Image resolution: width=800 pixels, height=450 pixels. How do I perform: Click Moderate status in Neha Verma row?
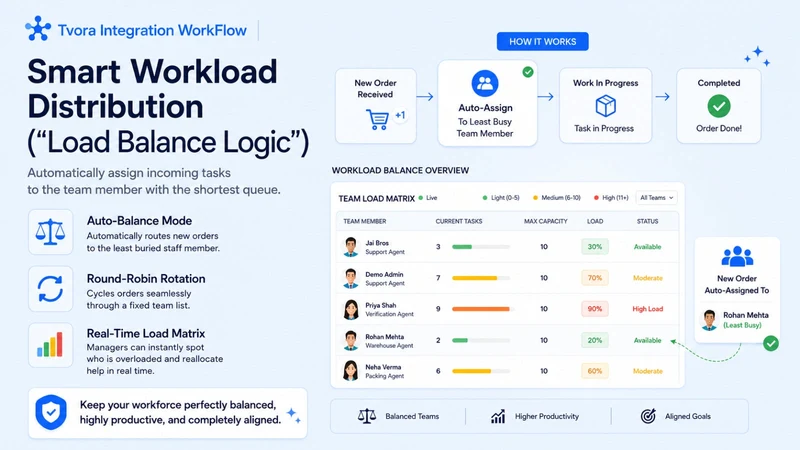coord(647,371)
